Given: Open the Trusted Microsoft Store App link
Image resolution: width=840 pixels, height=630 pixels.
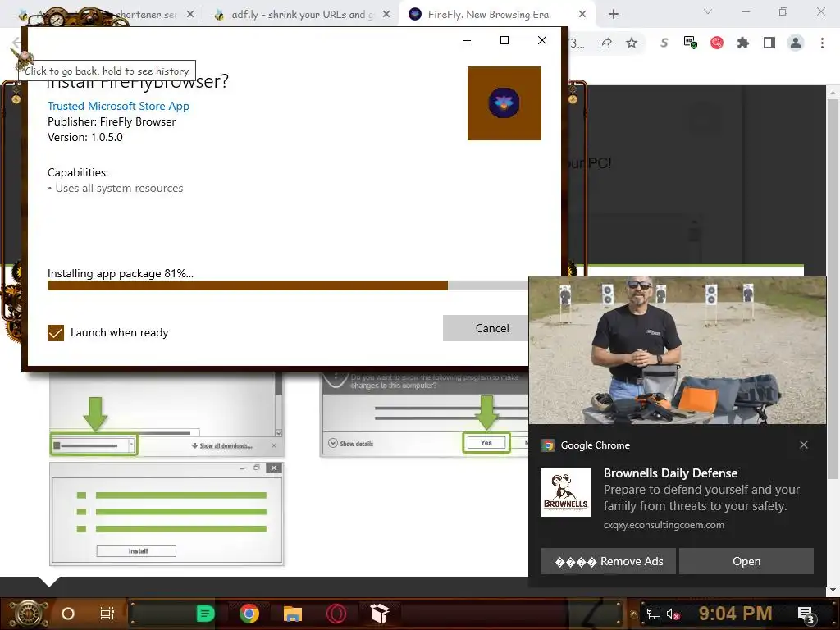Looking at the screenshot, I should click(118, 106).
